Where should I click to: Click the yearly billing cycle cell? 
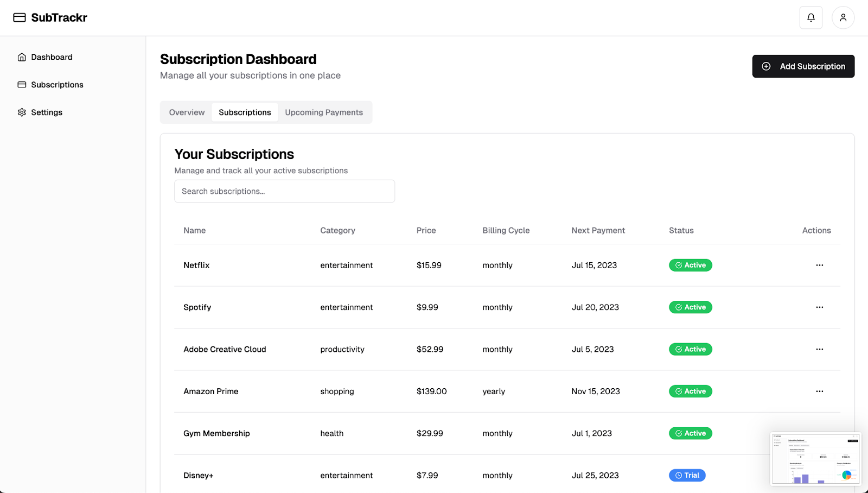click(x=494, y=391)
